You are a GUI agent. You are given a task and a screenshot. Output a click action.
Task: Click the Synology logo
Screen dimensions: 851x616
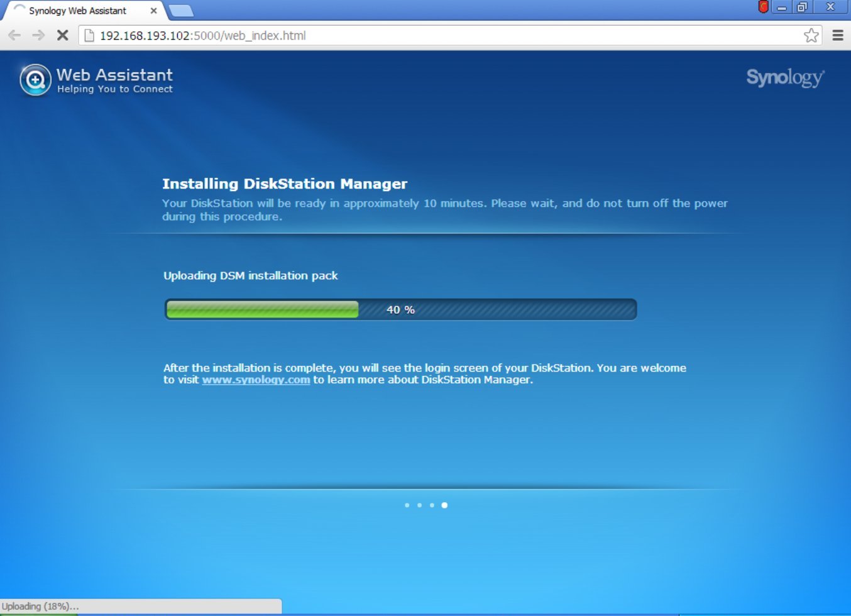pos(784,78)
